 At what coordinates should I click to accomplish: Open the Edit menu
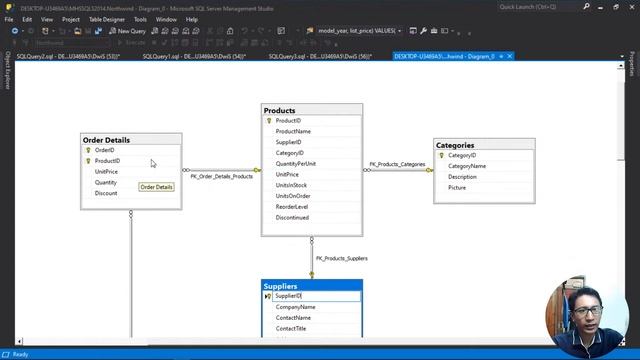(x=27, y=19)
